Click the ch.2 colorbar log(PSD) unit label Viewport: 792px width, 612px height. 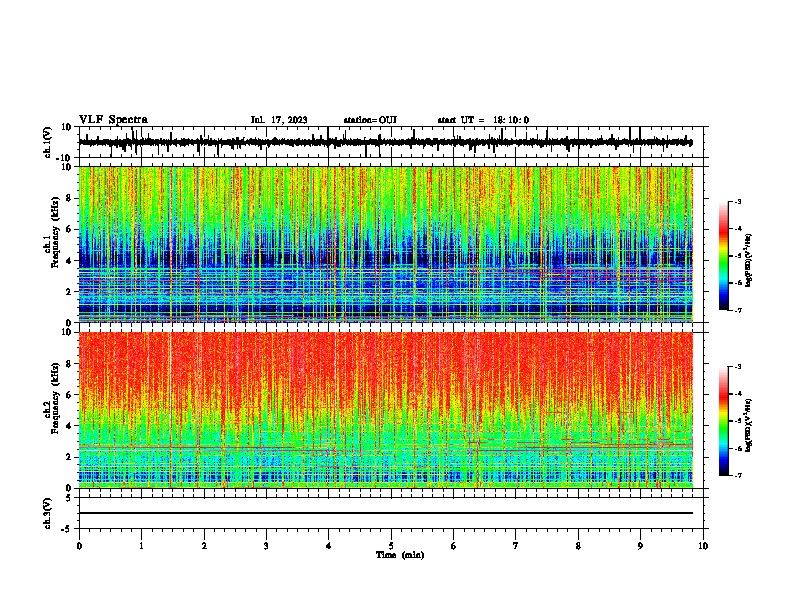point(748,425)
